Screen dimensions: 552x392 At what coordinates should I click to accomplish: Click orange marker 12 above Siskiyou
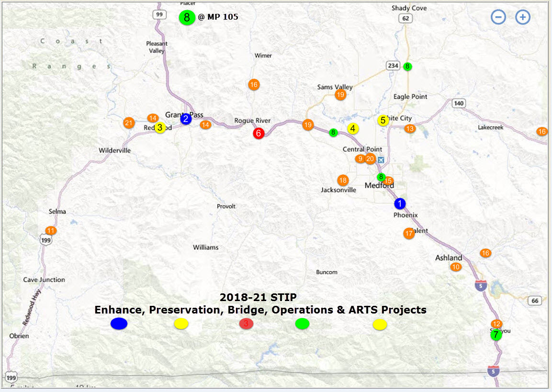point(496,324)
